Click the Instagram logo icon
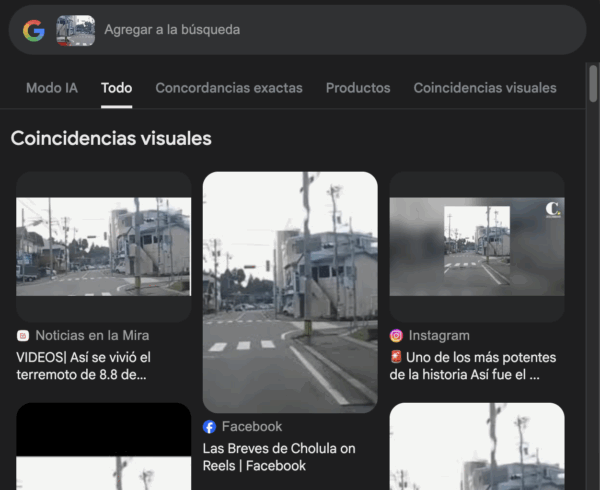 [x=396, y=336]
